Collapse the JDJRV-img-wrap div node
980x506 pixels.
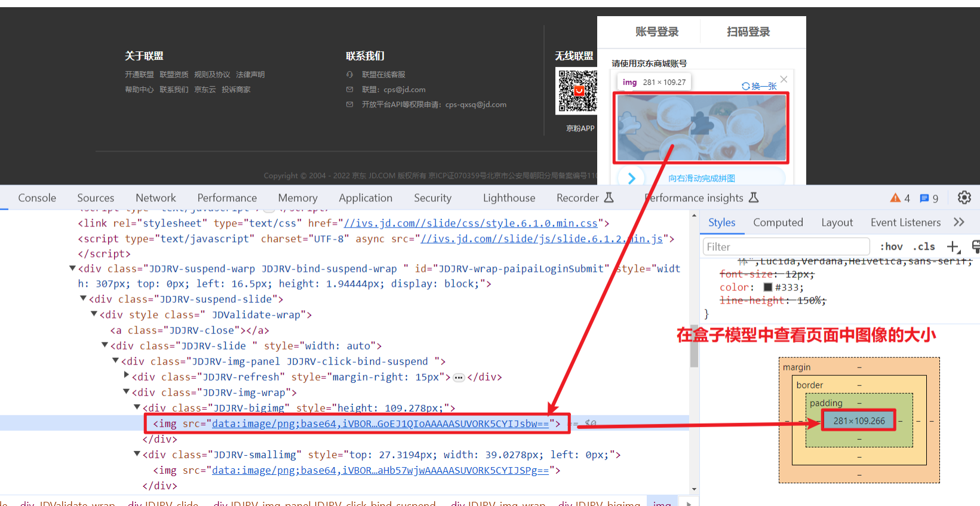pos(126,391)
